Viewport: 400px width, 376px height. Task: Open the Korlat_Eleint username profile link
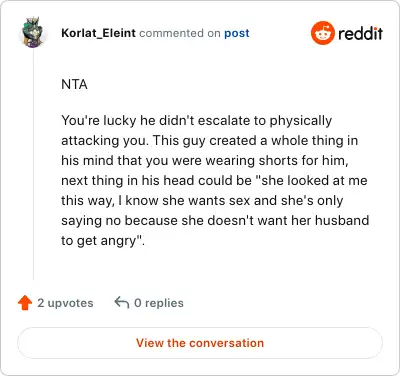[99, 33]
